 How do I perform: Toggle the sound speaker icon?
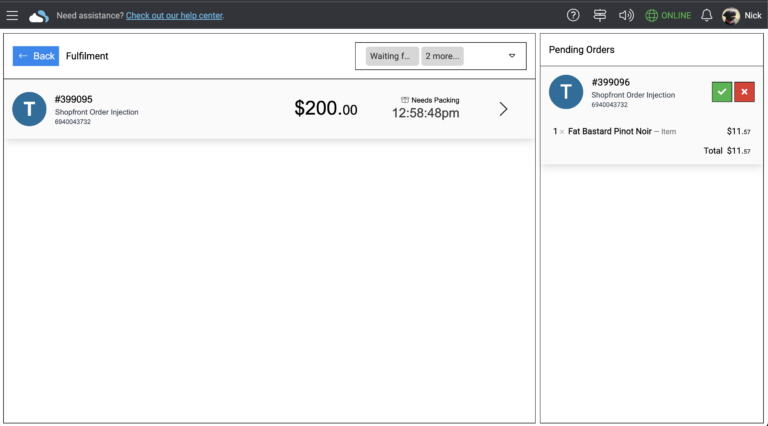[627, 15]
